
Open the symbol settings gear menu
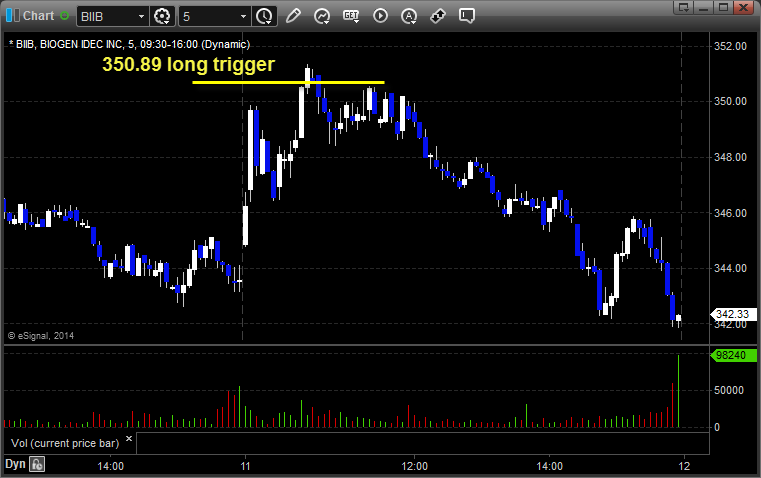click(162, 16)
